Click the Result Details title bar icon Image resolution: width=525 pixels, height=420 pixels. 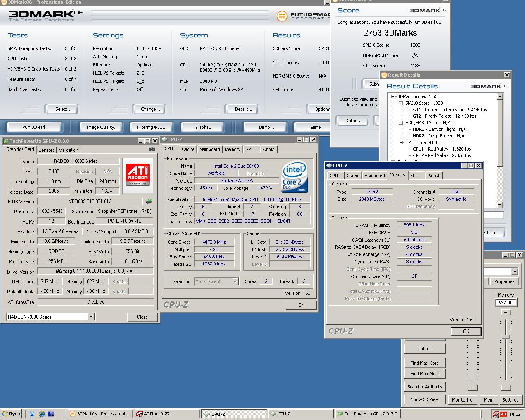click(x=384, y=75)
